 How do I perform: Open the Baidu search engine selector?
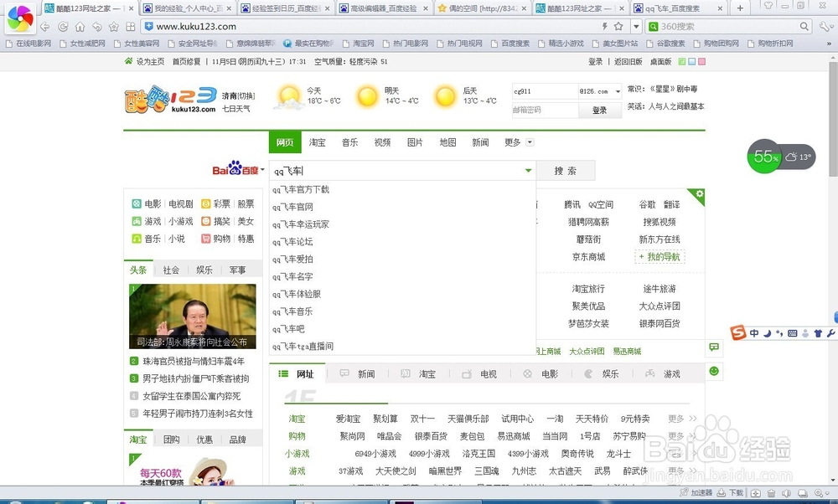pyautogui.click(x=238, y=169)
